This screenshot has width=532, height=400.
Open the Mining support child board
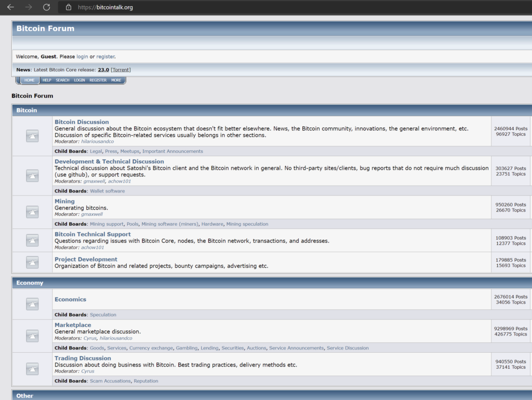coord(107,224)
